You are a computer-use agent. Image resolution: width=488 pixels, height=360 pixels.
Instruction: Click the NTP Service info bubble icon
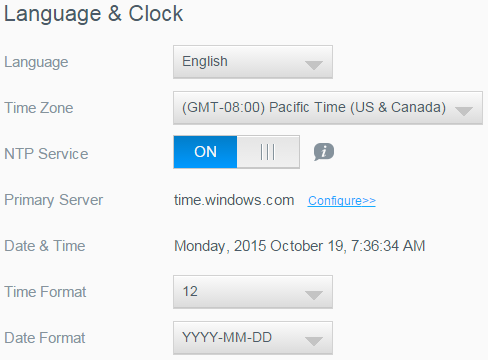pos(324,152)
